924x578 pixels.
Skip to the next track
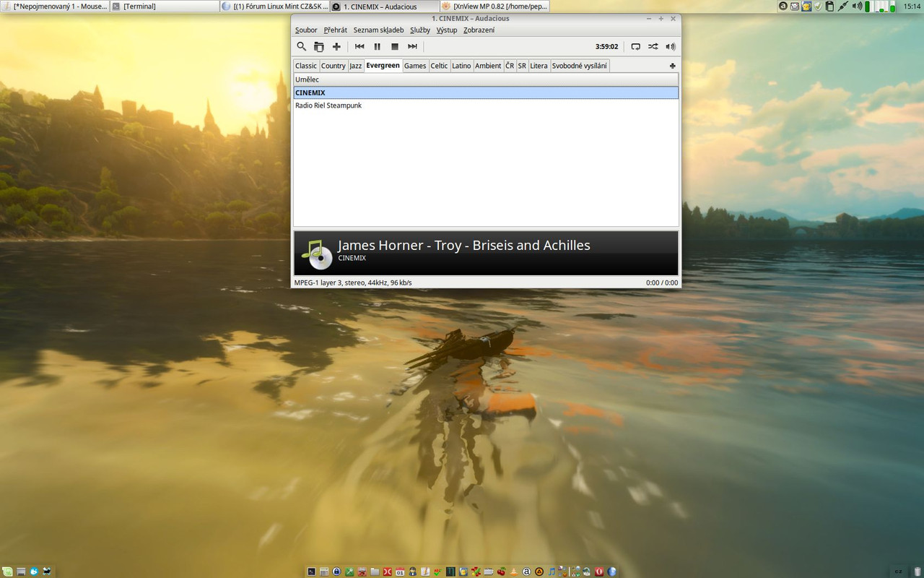click(412, 46)
